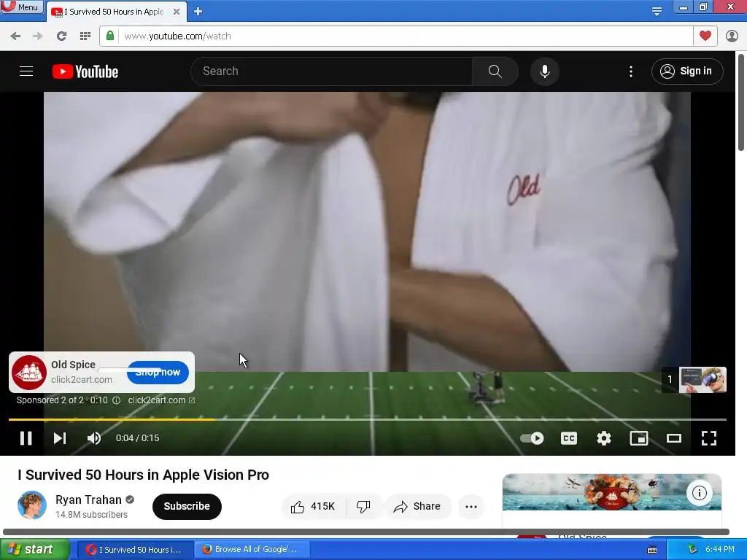The image size is (747, 560).
Task: Go forward using the forward arrow
Action: (x=38, y=36)
